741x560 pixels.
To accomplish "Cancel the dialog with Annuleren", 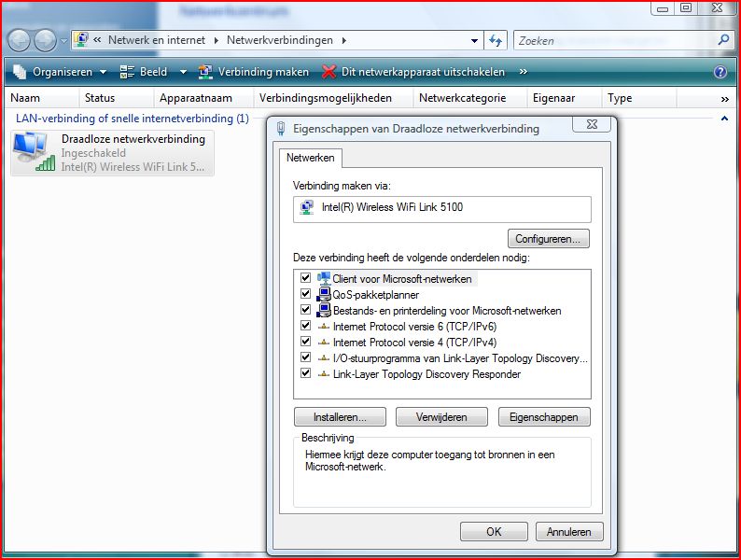I will tap(569, 532).
